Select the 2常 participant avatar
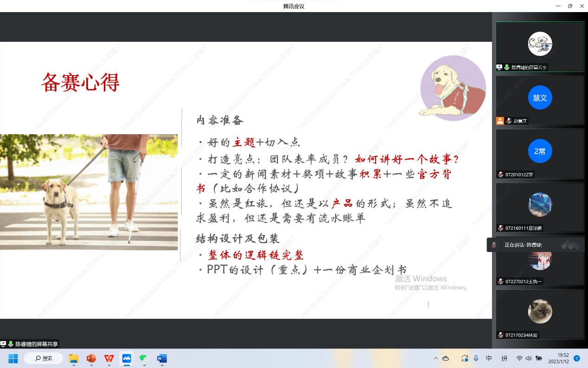588x368 pixels. coord(540,151)
